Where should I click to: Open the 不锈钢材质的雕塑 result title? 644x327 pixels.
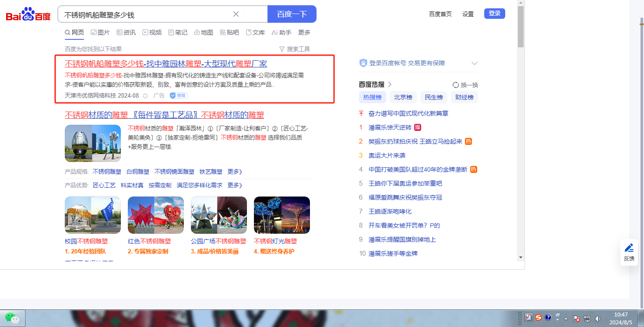point(165,115)
